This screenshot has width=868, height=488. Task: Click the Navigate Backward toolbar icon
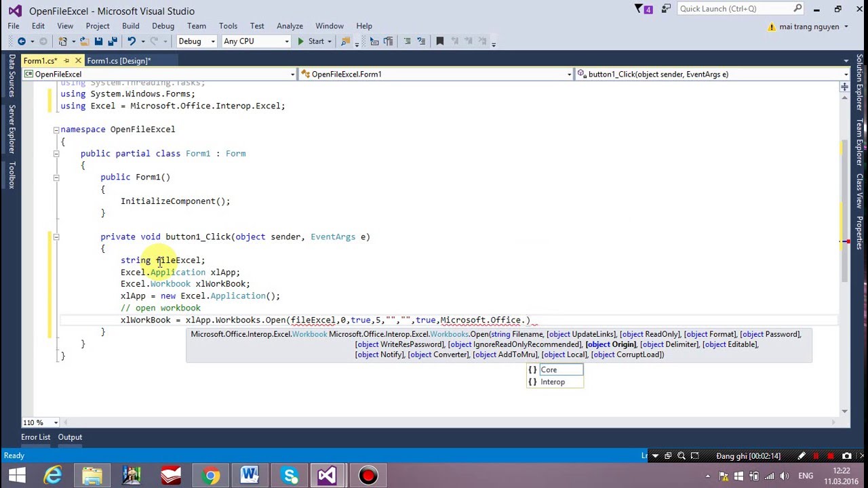pos(22,41)
